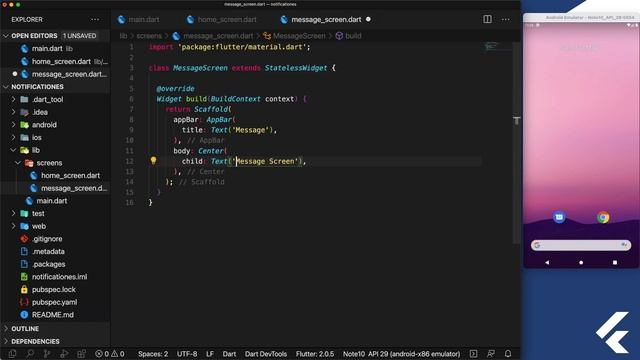The image size is (640, 360).
Task: Change the LF end-of-line setting
Action: (210, 354)
